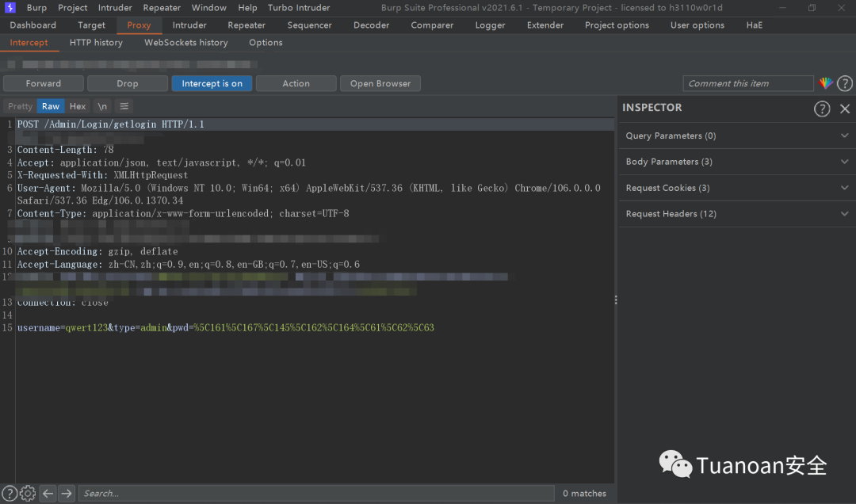Switch to Repeater tool tab
This screenshot has height=504, width=856.
pos(246,25)
